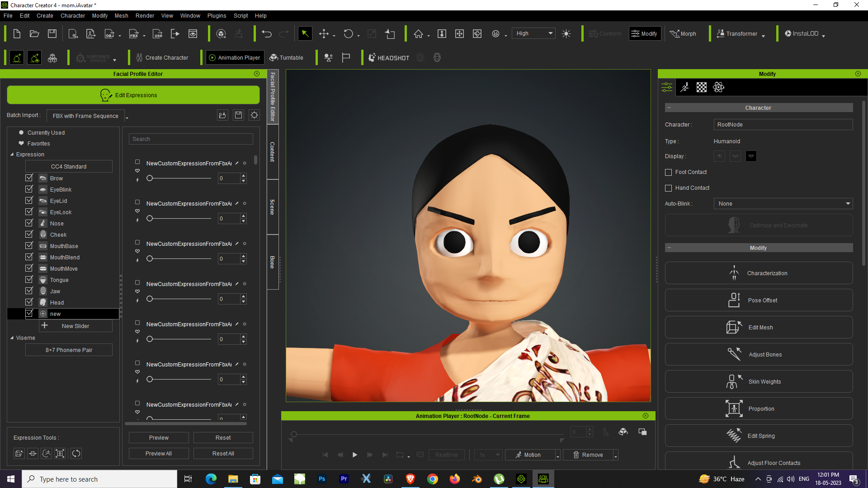Activate the Move tool icon
868x488 pixels.
[324, 34]
